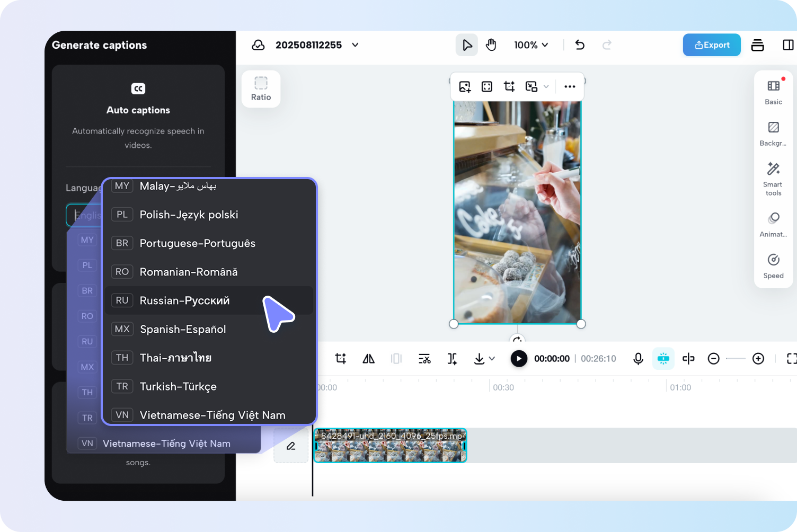The image size is (797, 532).
Task: Choose Turkish-Türkçe language
Action: [x=209, y=386]
